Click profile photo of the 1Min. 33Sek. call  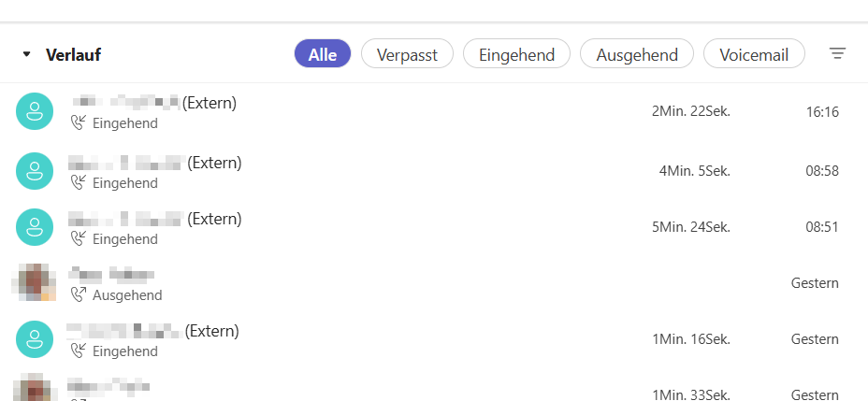pyautogui.click(x=35, y=388)
